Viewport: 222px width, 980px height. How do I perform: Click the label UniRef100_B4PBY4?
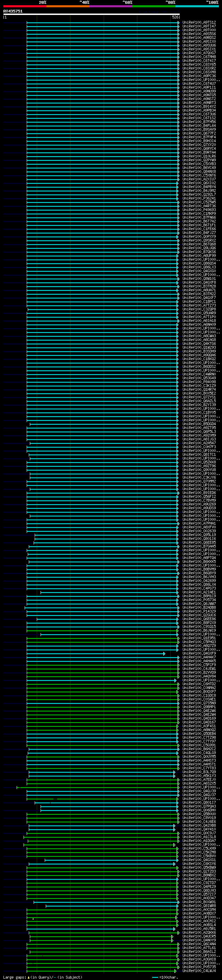coord(199,187)
